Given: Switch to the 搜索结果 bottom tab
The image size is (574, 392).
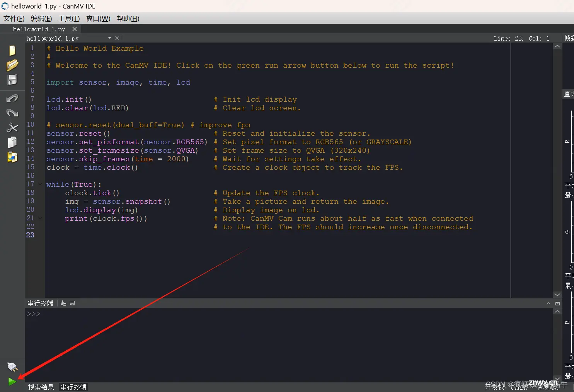Looking at the screenshot, I should point(41,387).
